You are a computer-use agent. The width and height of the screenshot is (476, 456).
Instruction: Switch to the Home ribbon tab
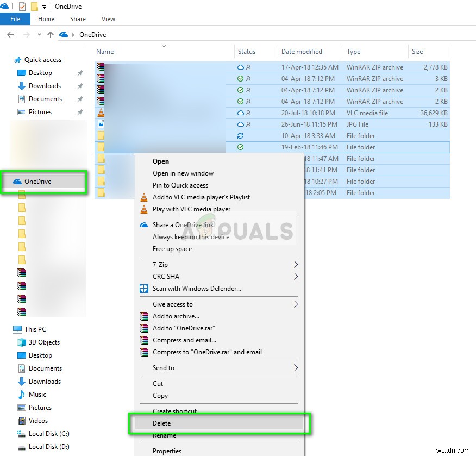(46, 19)
